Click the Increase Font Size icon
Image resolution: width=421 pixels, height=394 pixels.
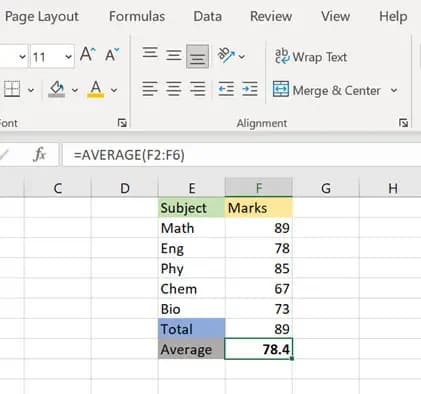point(88,54)
